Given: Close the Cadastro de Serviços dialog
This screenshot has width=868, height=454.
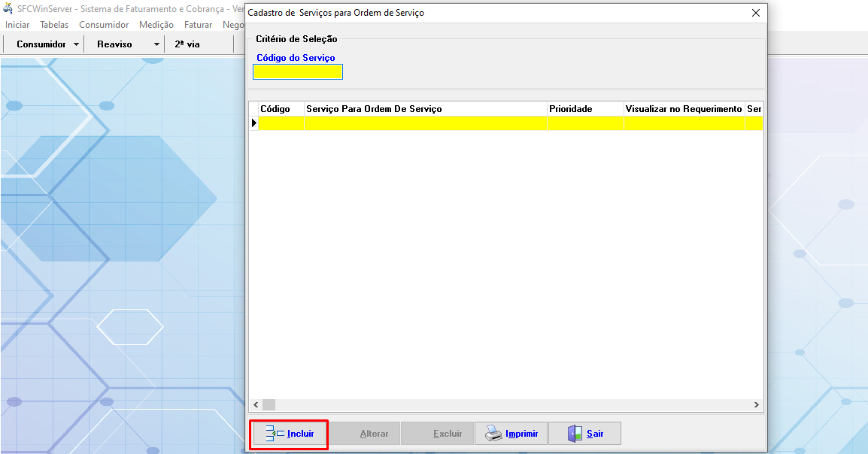Looking at the screenshot, I should (756, 13).
